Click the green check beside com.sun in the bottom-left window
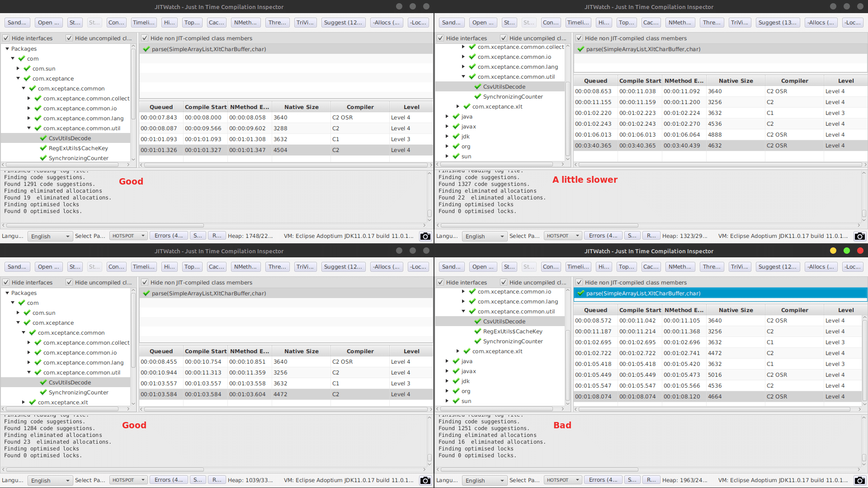The image size is (868, 488). [27, 313]
